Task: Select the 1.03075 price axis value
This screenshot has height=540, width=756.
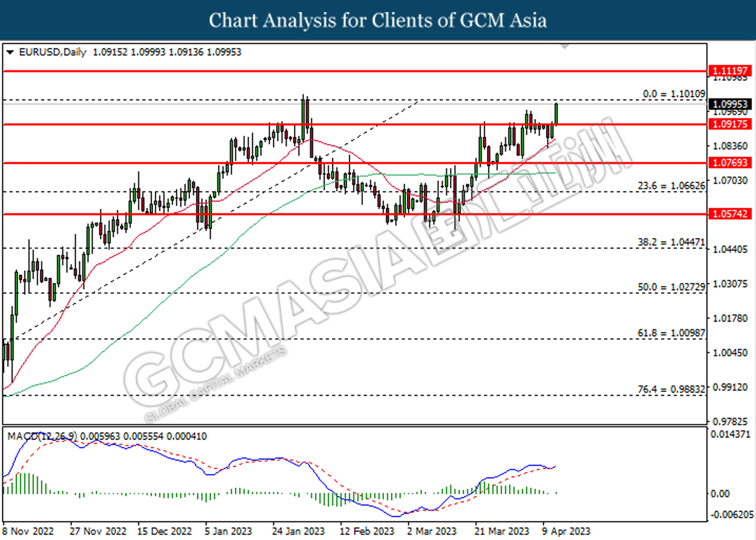Action: point(730,284)
